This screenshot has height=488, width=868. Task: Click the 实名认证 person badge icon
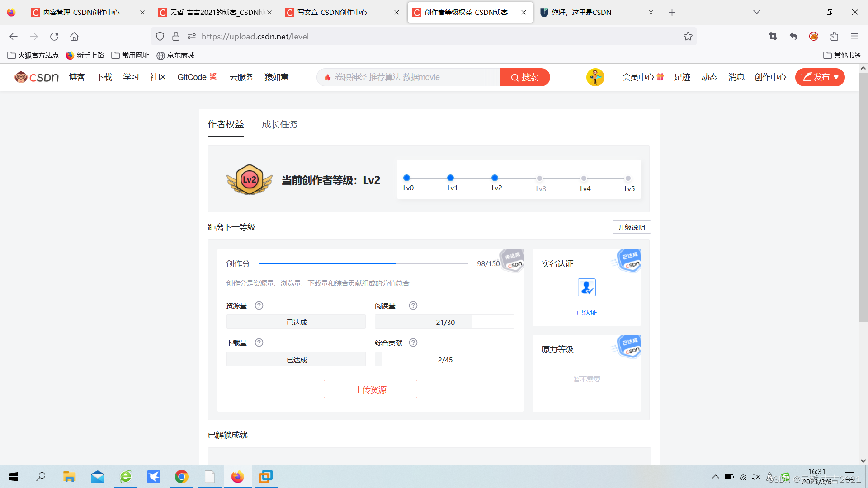tap(586, 287)
